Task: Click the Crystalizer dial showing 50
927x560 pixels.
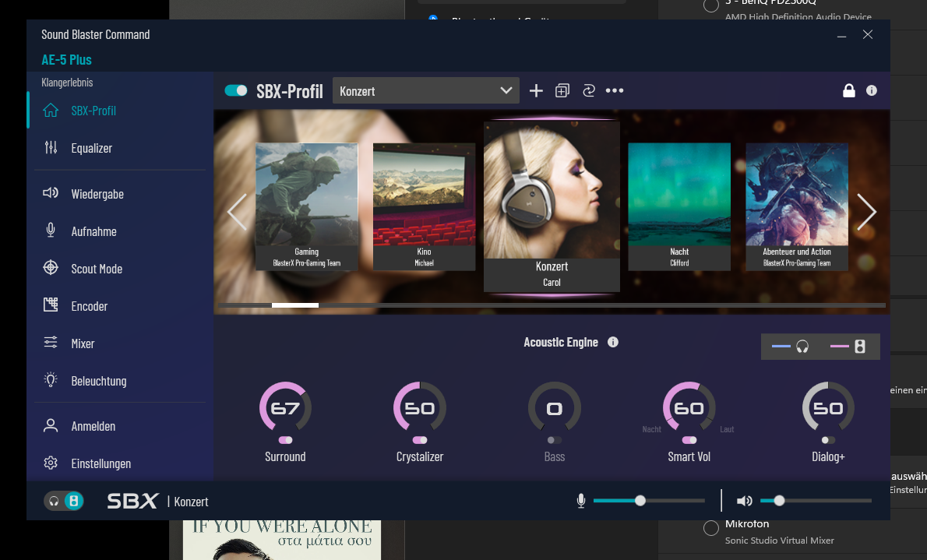Action: pyautogui.click(x=420, y=407)
